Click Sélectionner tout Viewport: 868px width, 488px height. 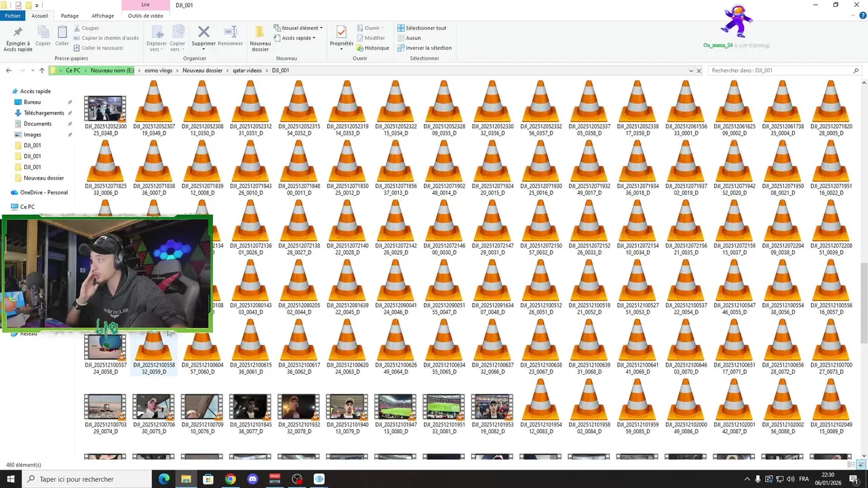422,28
